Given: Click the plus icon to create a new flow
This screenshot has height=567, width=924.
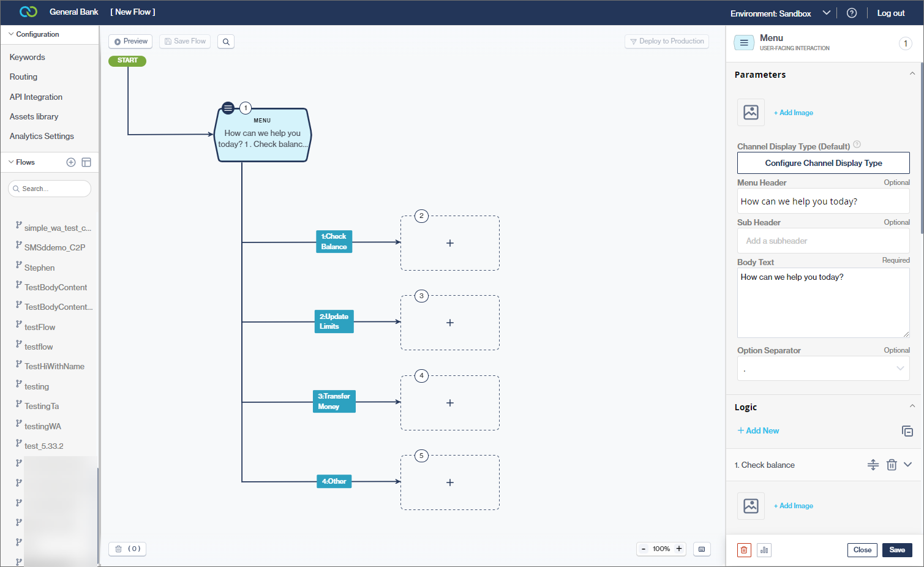Looking at the screenshot, I should (x=70, y=162).
